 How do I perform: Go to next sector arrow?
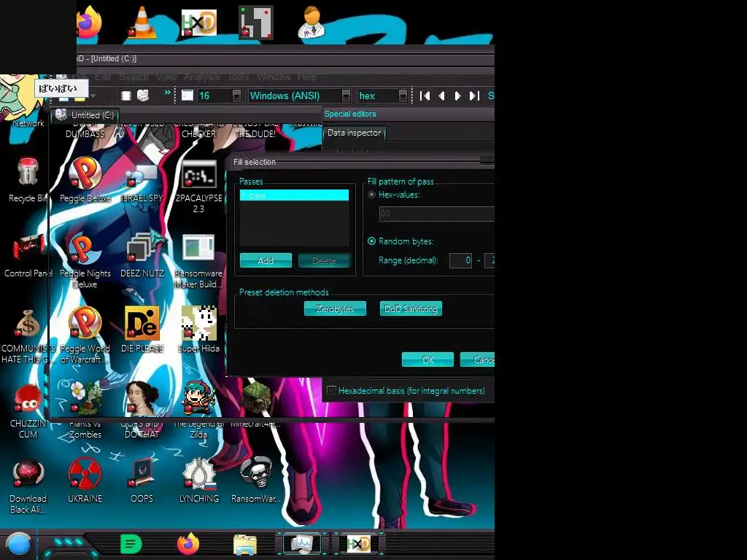[458, 96]
